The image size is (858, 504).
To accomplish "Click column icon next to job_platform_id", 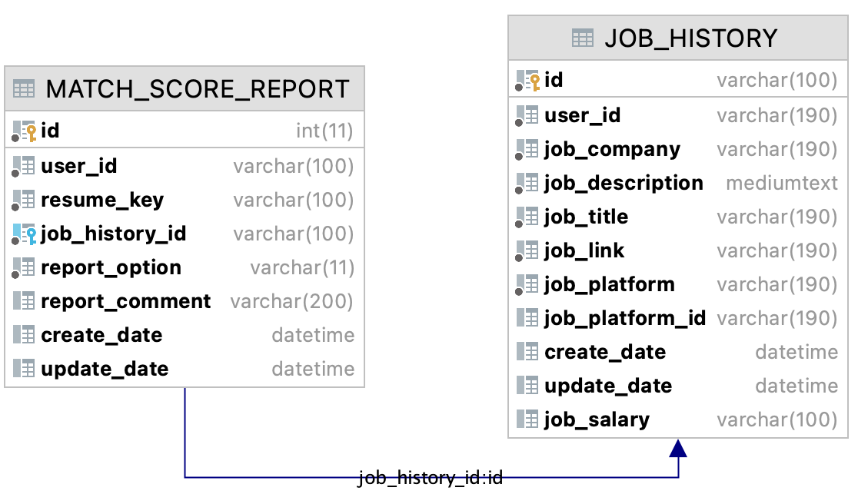I will click(x=527, y=317).
